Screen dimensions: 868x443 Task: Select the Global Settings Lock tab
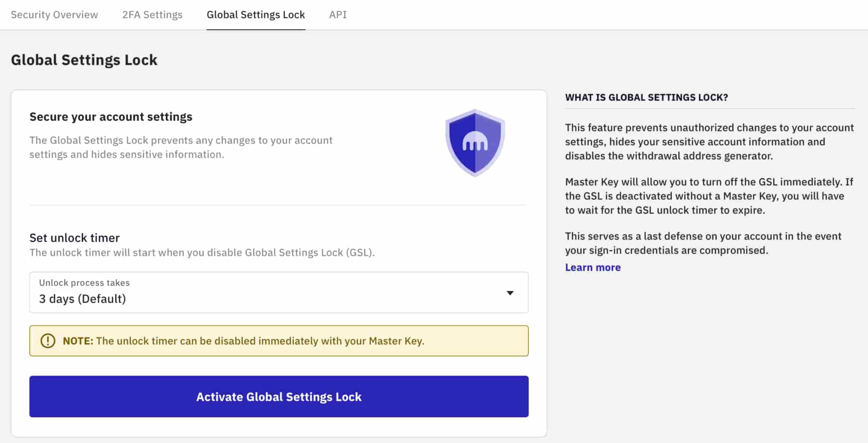256,15
